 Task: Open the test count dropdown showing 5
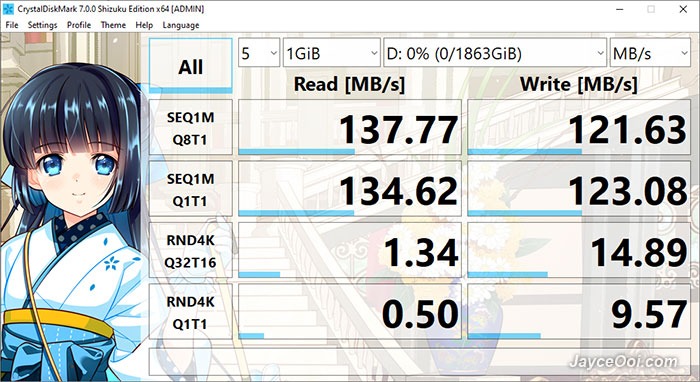pyautogui.click(x=259, y=53)
